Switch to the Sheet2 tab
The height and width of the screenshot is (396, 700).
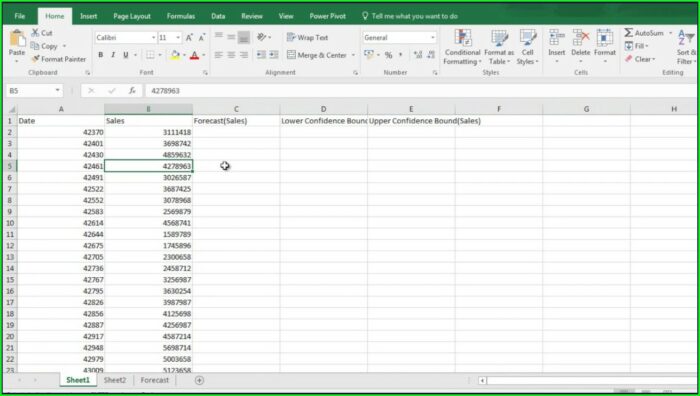[115, 380]
